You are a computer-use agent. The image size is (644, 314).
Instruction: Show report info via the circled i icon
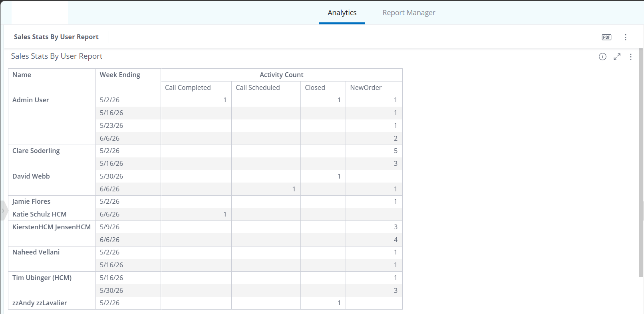[602, 57]
